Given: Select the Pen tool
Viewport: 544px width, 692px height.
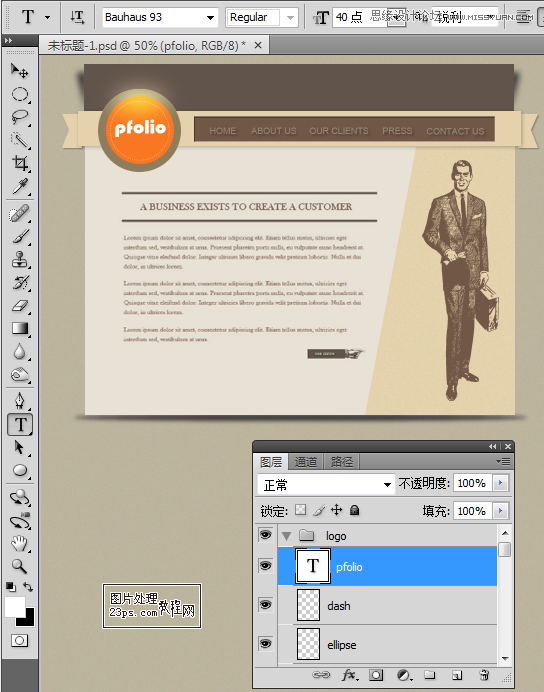Looking at the screenshot, I should pyautogui.click(x=19, y=401).
